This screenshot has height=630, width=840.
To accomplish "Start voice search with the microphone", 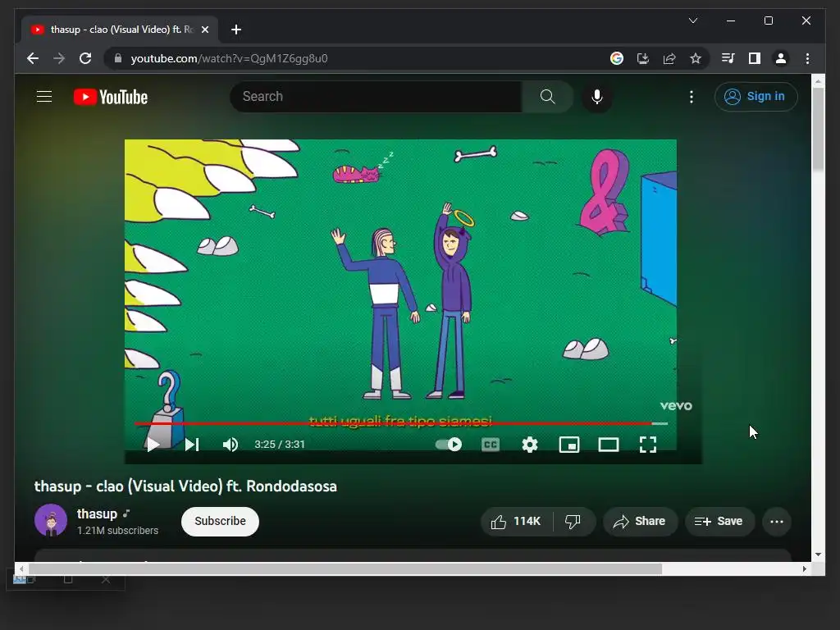I will (x=597, y=97).
